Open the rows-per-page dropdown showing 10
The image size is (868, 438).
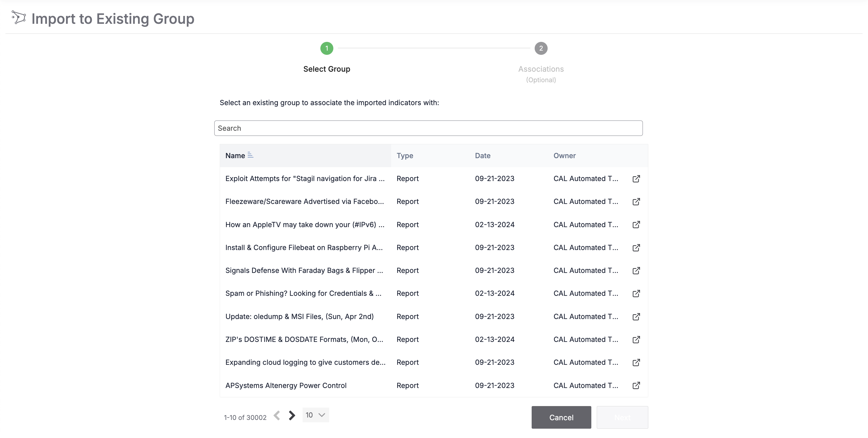tap(315, 415)
